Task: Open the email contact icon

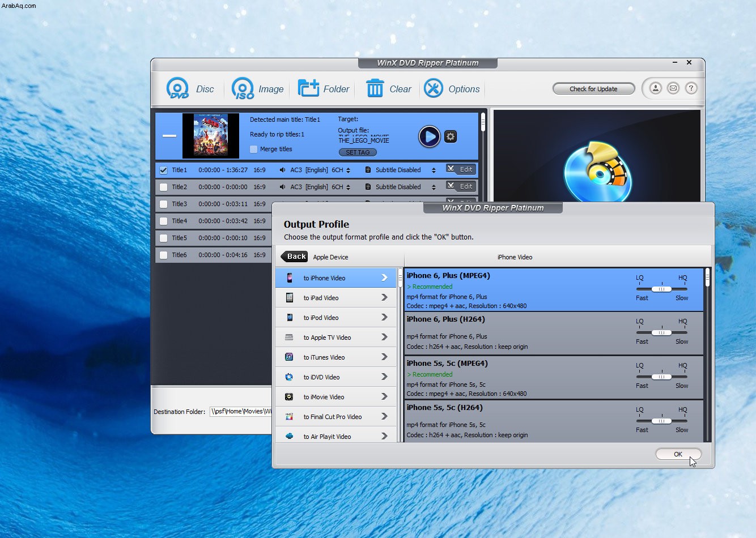Action: (x=673, y=88)
